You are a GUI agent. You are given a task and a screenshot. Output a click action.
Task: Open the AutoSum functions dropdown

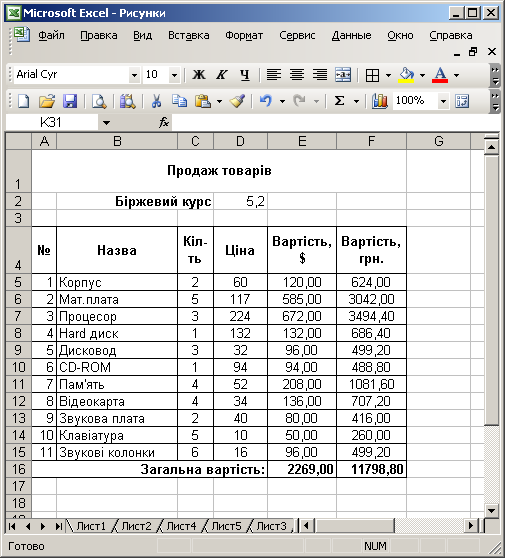356,101
